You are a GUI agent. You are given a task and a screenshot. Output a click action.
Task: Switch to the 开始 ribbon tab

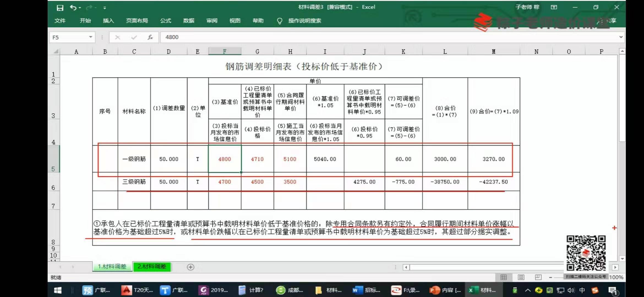click(x=85, y=21)
